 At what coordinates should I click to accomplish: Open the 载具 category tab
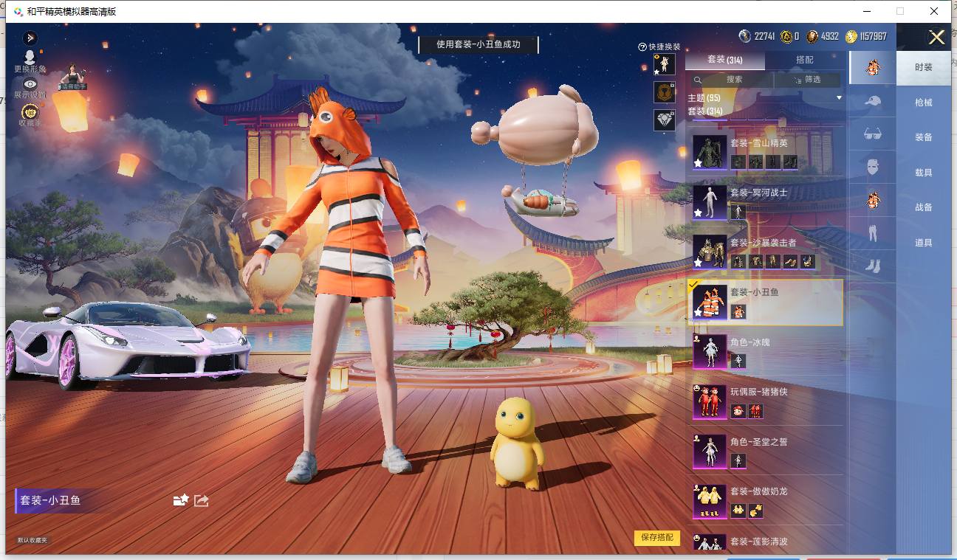pos(923,173)
